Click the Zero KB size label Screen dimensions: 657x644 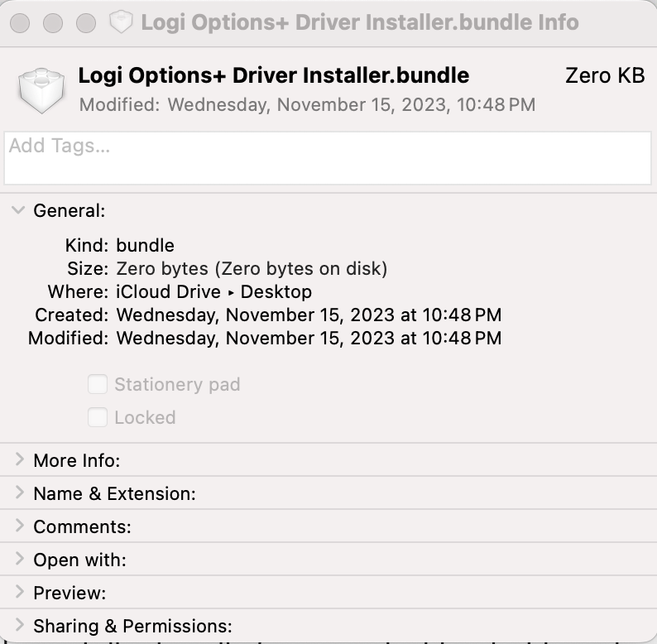coord(604,76)
